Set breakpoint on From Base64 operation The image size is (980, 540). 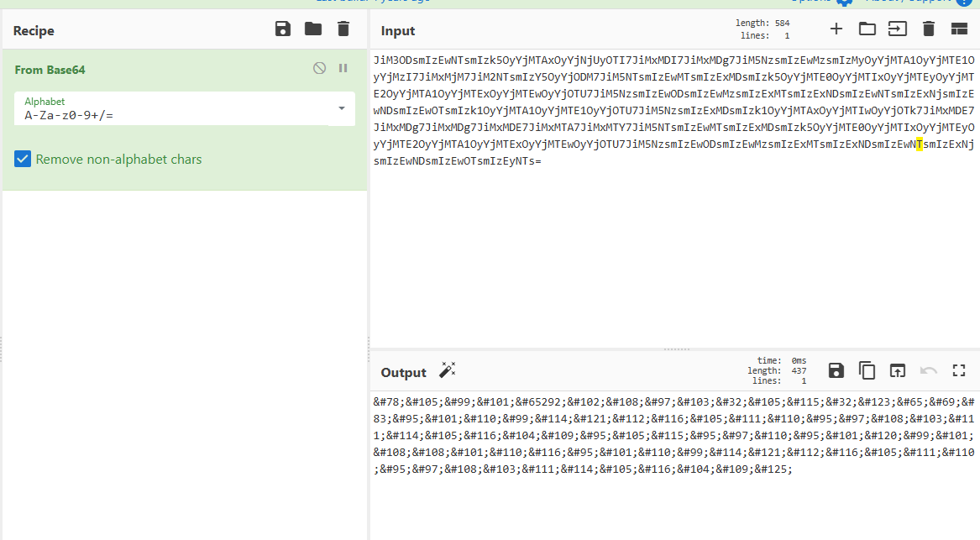(x=343, y=68)
